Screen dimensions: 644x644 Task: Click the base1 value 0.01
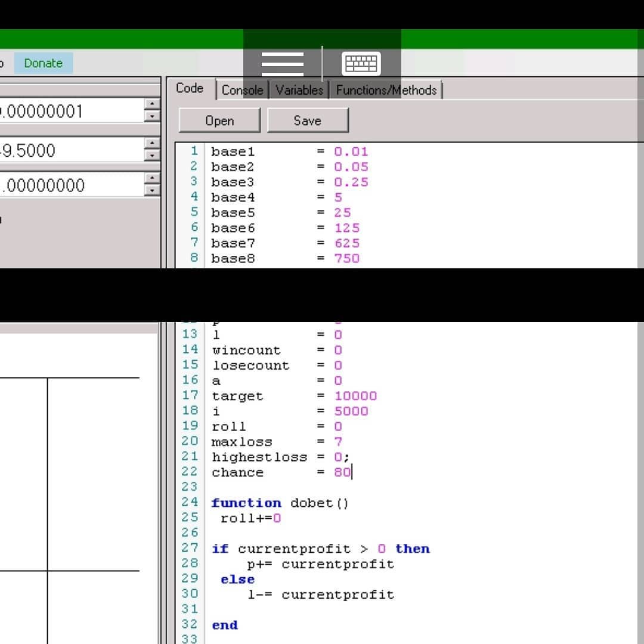[x=351, y=151]
